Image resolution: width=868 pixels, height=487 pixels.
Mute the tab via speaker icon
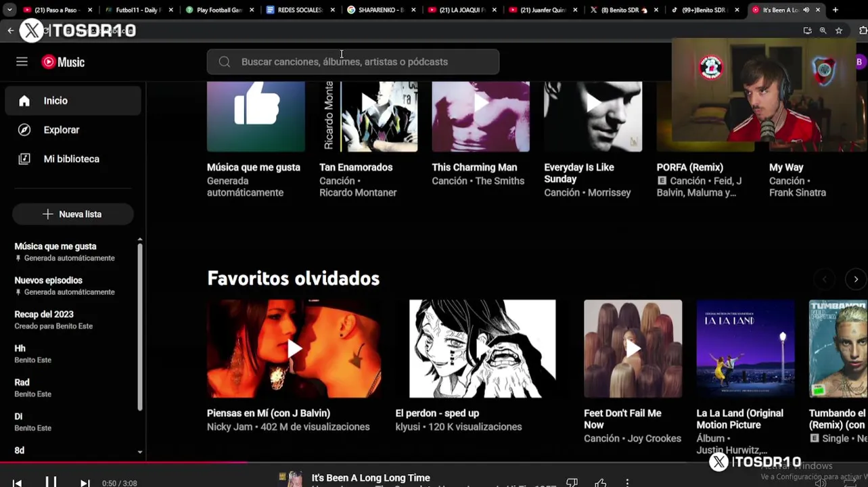point(806,10)
